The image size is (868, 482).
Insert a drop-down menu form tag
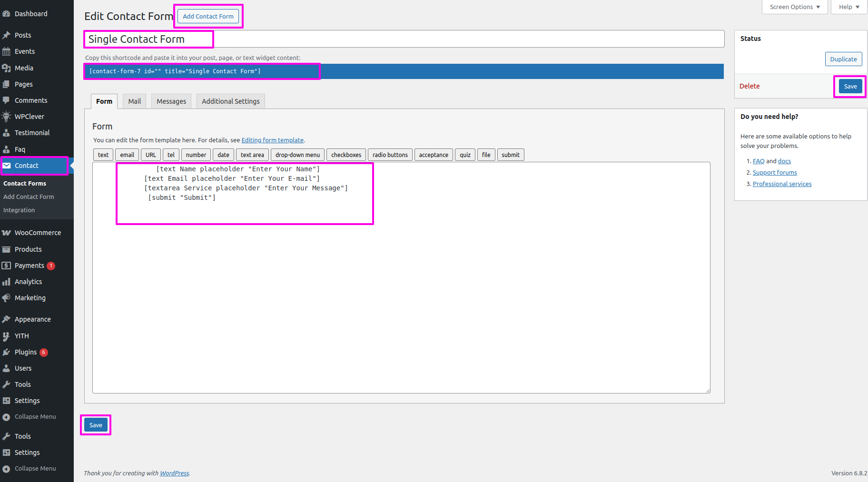(297, 155)
